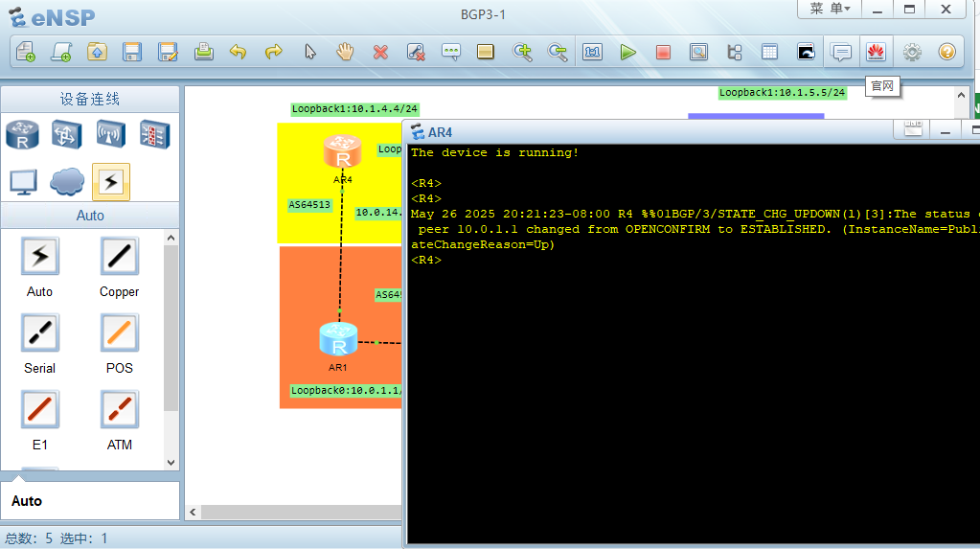Click the red X delete tool

coord(380,52)
